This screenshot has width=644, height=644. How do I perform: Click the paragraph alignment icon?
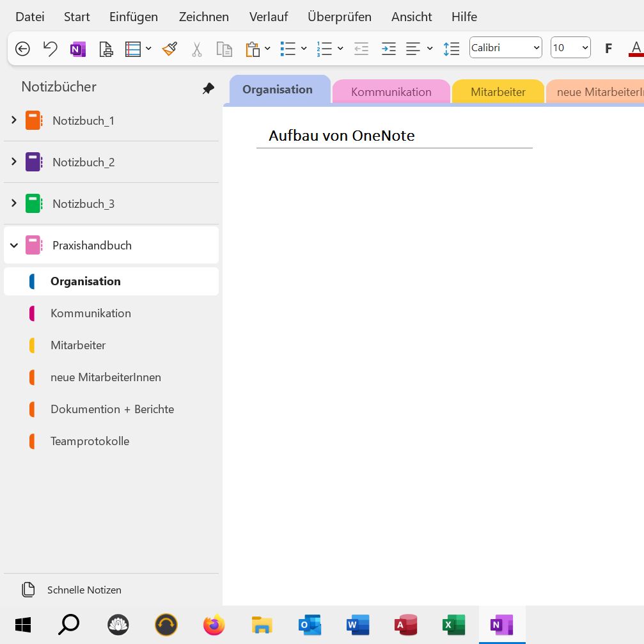tap(413, 49)
